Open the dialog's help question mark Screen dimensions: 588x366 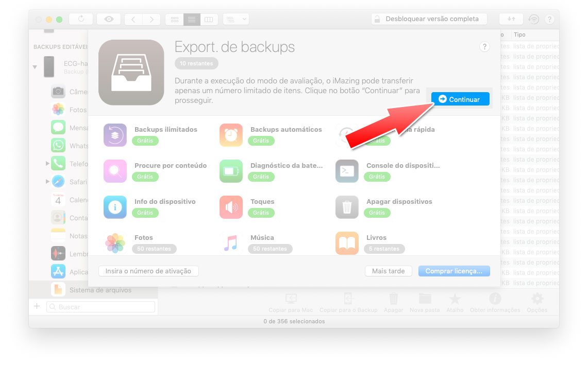pos(484,47)
